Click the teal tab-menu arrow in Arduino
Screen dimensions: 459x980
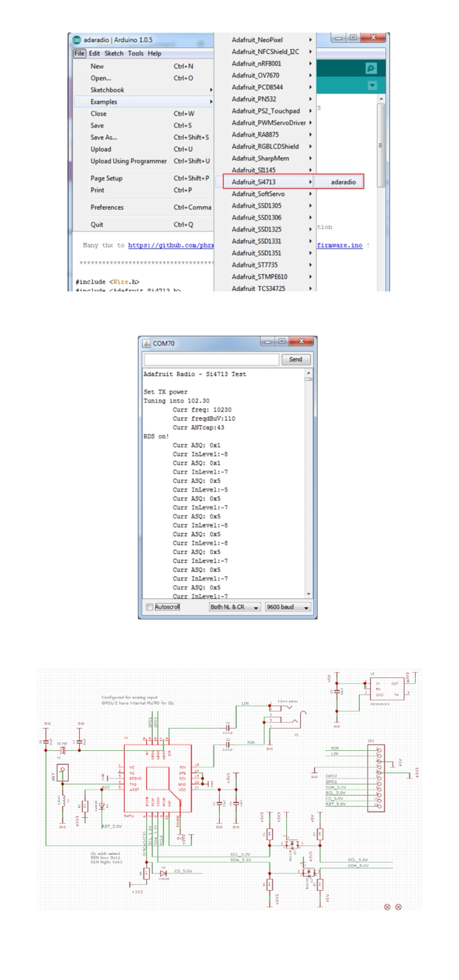click(x=372, y=86)
